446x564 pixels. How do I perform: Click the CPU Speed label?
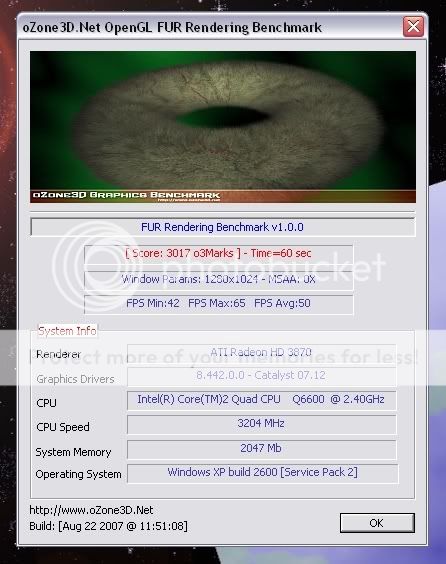[x=63, y=427]
